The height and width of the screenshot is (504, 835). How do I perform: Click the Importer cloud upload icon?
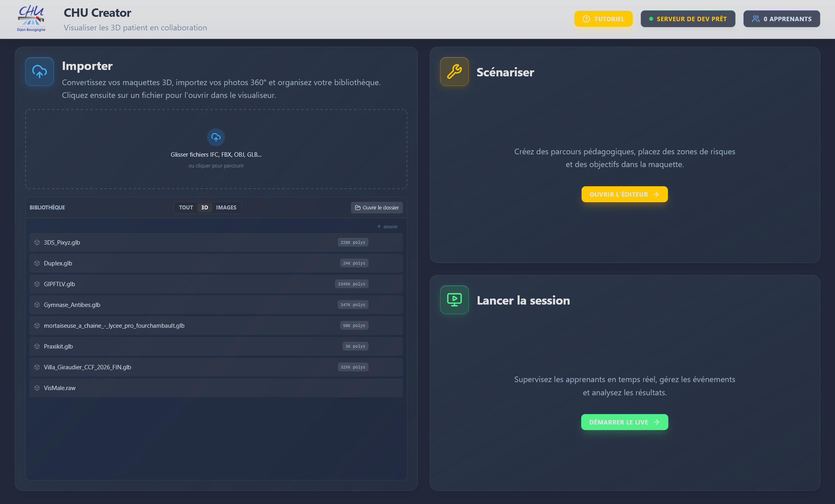tap(40, 72)
